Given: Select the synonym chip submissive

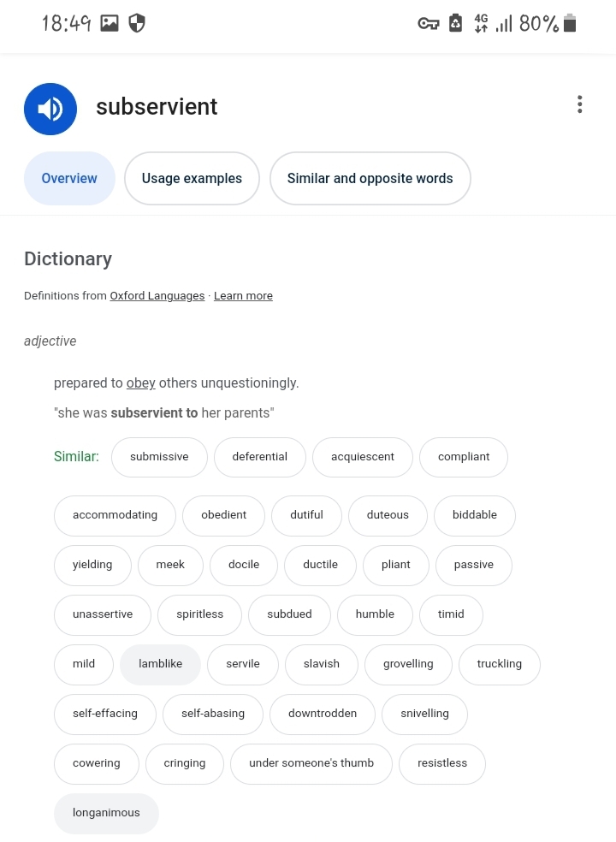Looking at the screenshot, I should pos(159,457).
